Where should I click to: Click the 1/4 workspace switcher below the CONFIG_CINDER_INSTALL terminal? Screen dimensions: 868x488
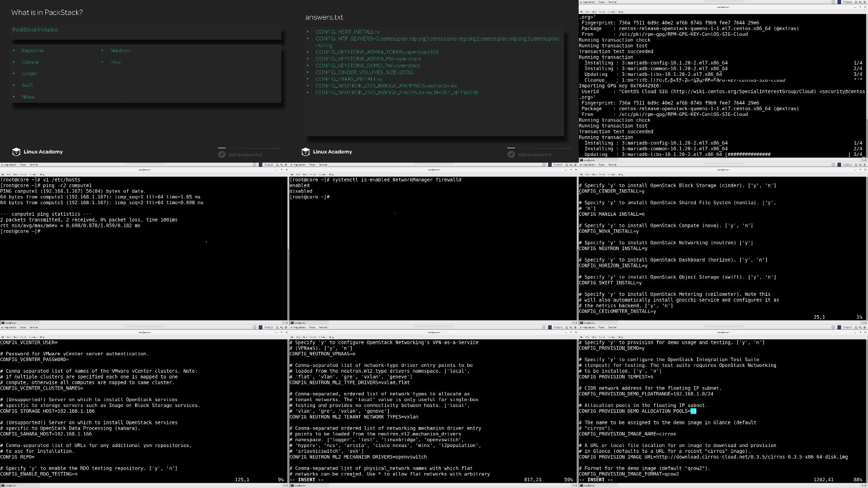pos(863,322)
